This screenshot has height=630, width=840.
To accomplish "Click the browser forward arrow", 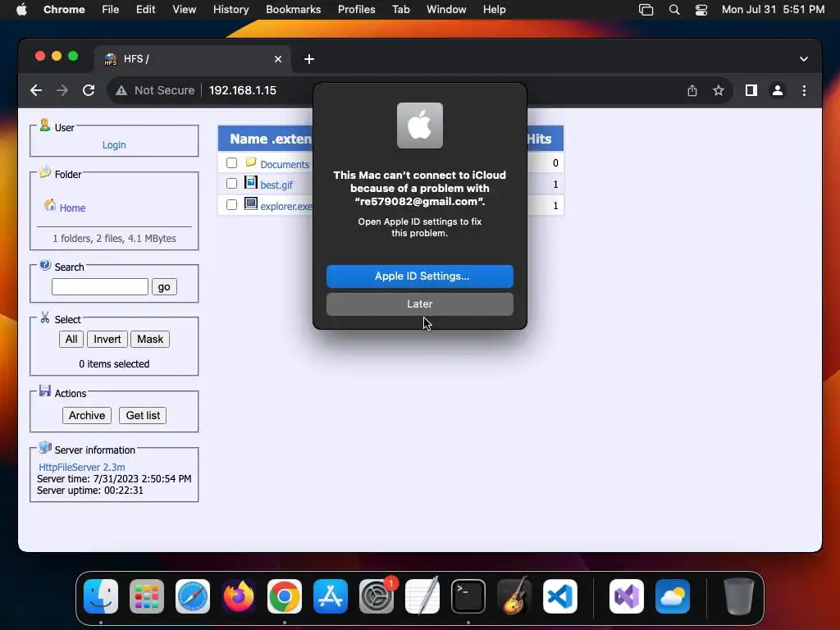I will coord(62,90).
